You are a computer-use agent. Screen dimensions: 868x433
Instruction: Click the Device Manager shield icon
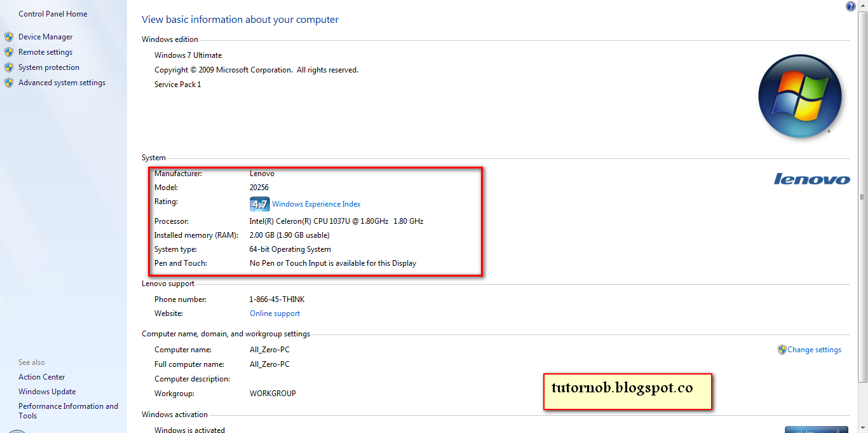pyautogui.click(x=9, y=37)
